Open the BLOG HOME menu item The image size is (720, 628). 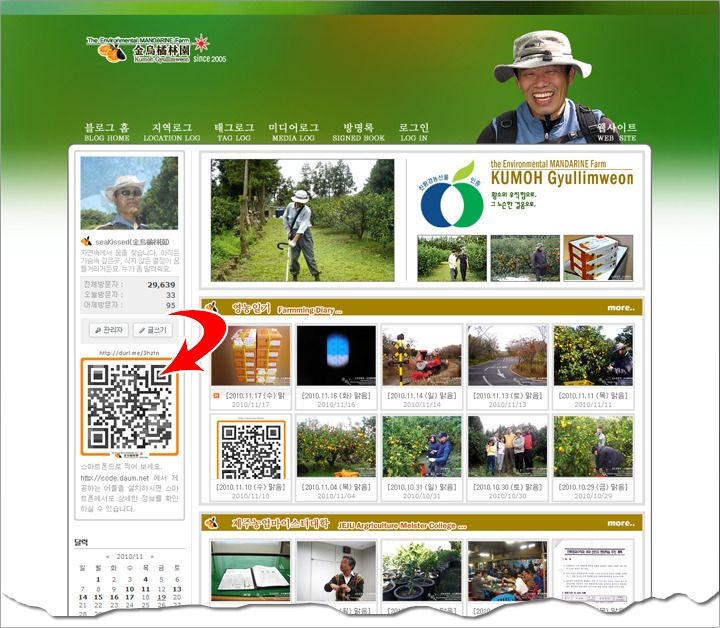pos(107,132)
